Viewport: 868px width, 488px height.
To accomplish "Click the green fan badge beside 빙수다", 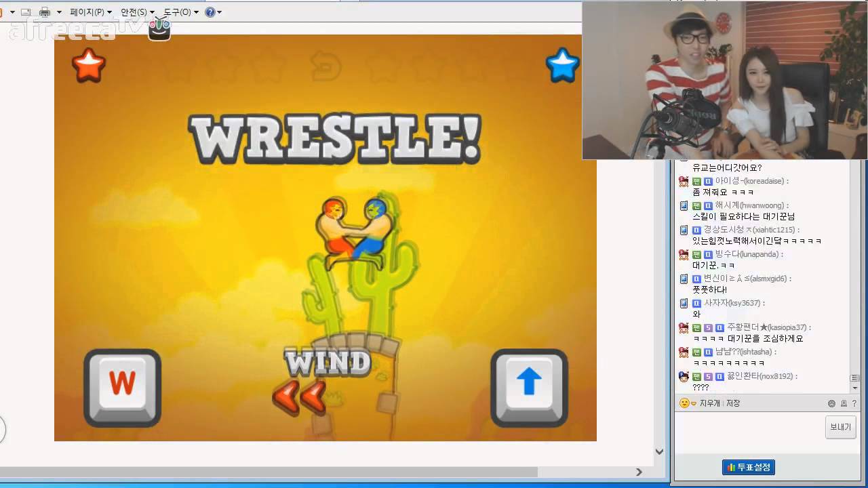I will pyautogui.click(x=696, y=255).
